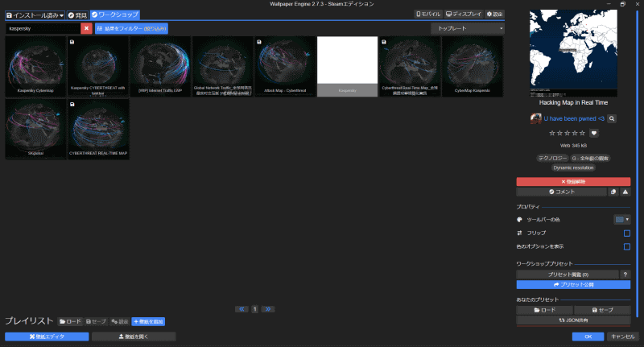
Task: Open the ツールバーの色 color picker
Action: (x=621, y=220)
